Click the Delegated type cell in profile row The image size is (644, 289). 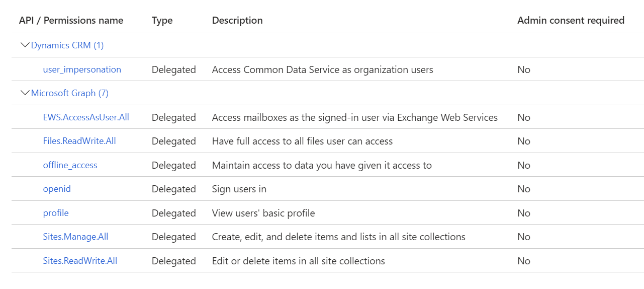click(x=174, y=213)
